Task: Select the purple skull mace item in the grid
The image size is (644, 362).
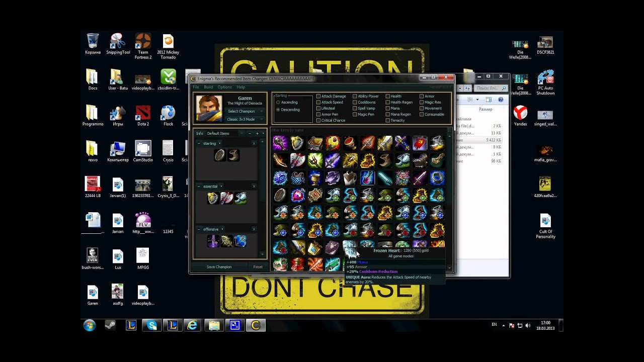Action: point(280,143)
